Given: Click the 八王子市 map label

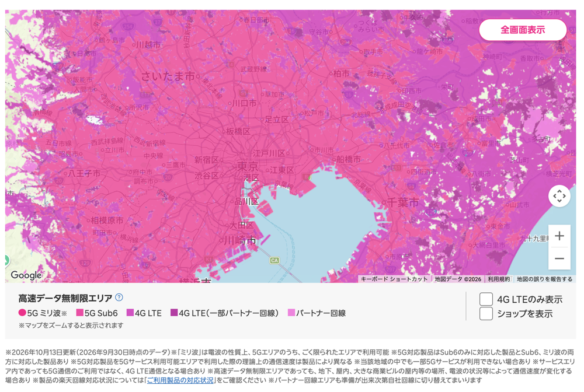Looking at the screenshot, I should [x=84, y=173].
